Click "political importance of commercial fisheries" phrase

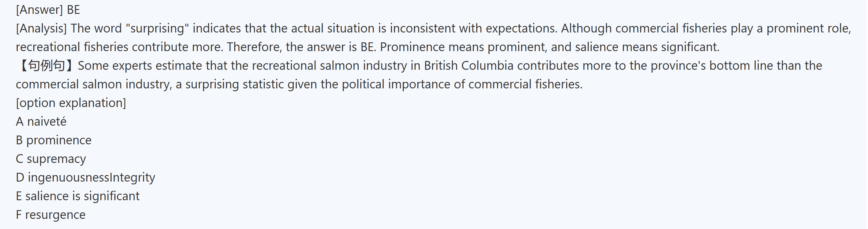(462, 84)
